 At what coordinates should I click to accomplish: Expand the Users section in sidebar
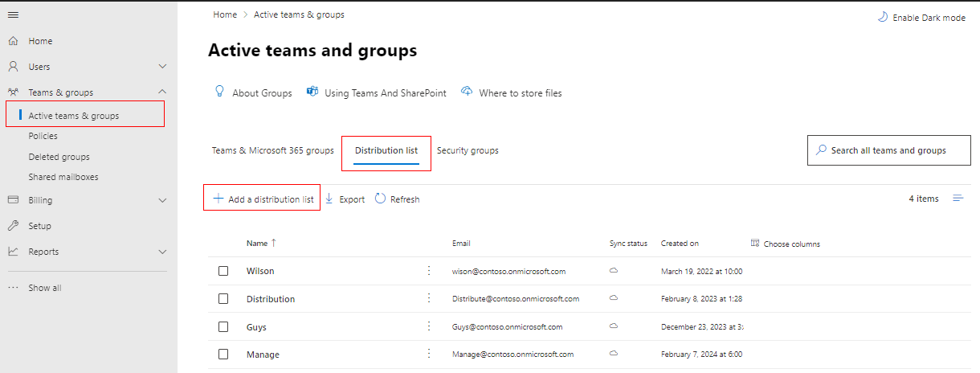pos(162,67)
